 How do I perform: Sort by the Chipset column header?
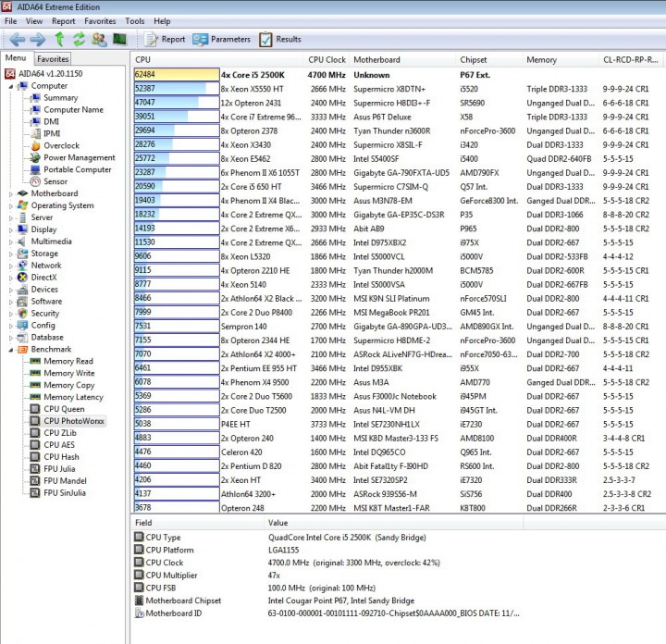click(489, 59)
